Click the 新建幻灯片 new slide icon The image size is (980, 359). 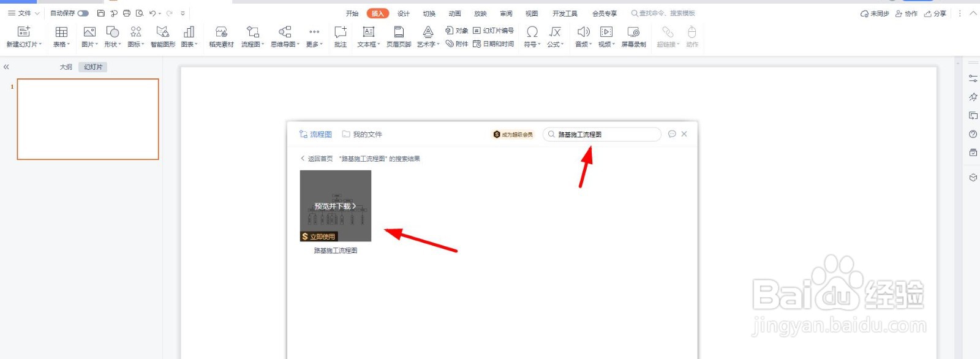24,32
